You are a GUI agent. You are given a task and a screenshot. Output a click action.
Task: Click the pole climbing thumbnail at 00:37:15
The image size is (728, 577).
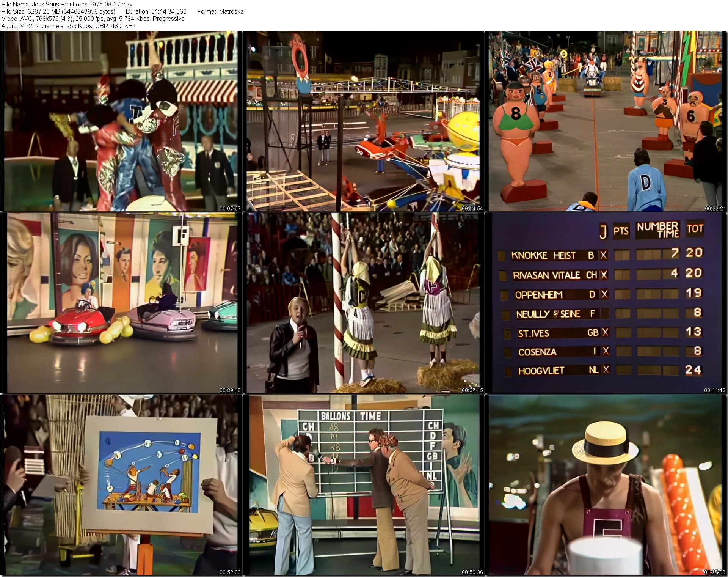tap(363, 303)
